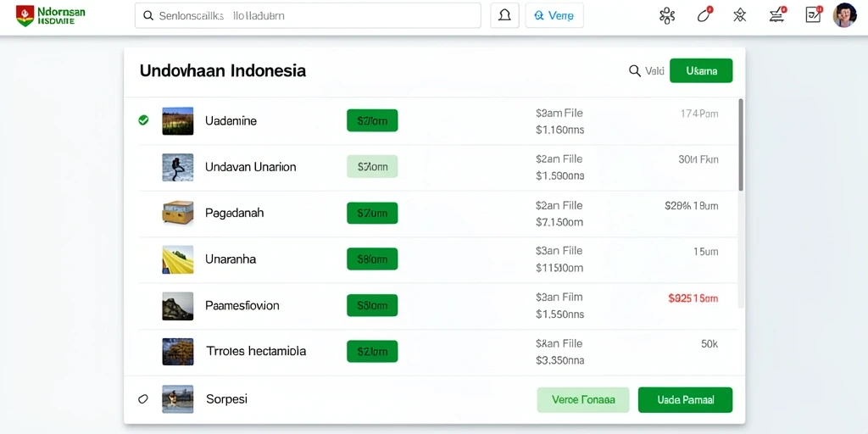Click the magnifier icon in top search bar
This screenshot has width=868, height=434.
[x=148, y=15]
